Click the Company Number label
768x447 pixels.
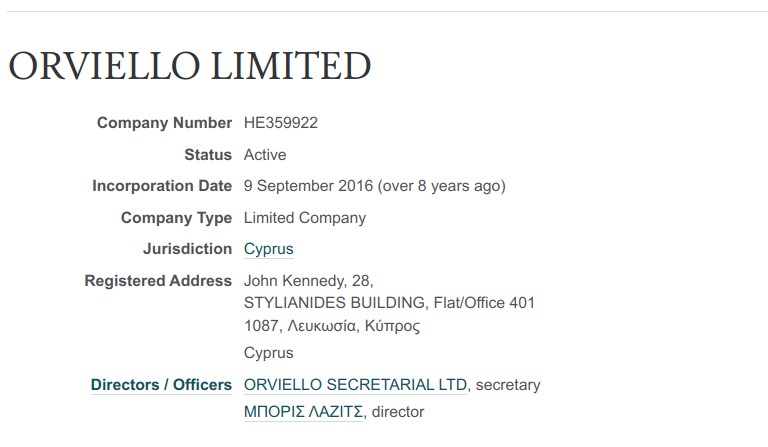(x=164, y=123)
